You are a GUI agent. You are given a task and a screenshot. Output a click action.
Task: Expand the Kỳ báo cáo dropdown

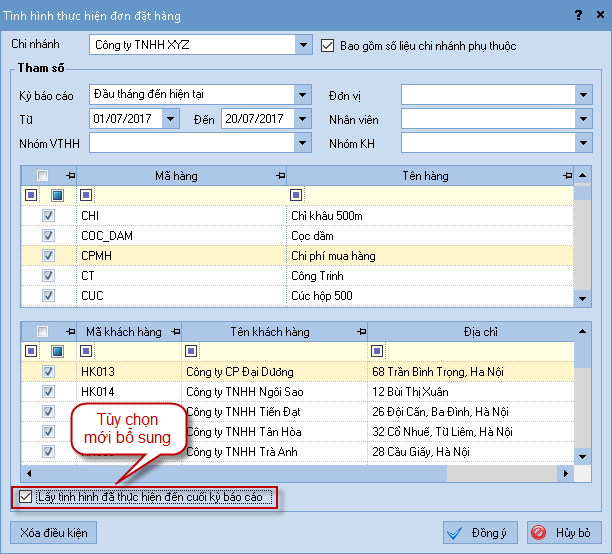pyautogui.click(x=302, y=95)
